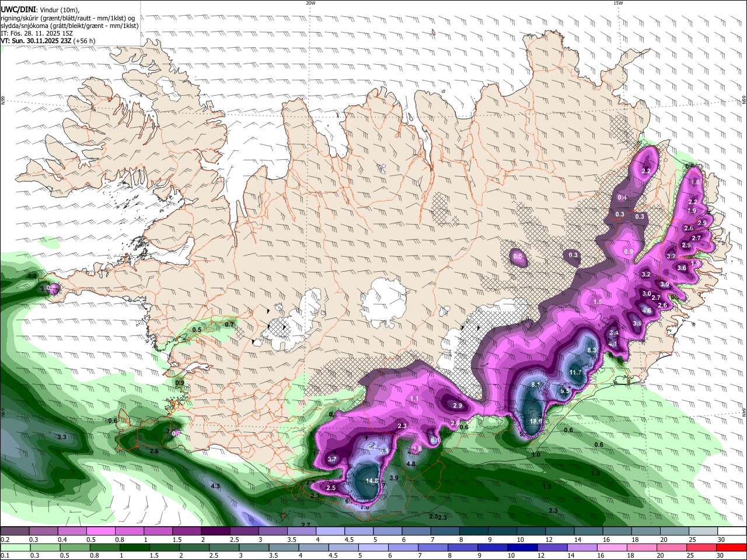Click the 3.9 value on the east coast
This screenshot has height=560, width=747.
coord(665,284)
